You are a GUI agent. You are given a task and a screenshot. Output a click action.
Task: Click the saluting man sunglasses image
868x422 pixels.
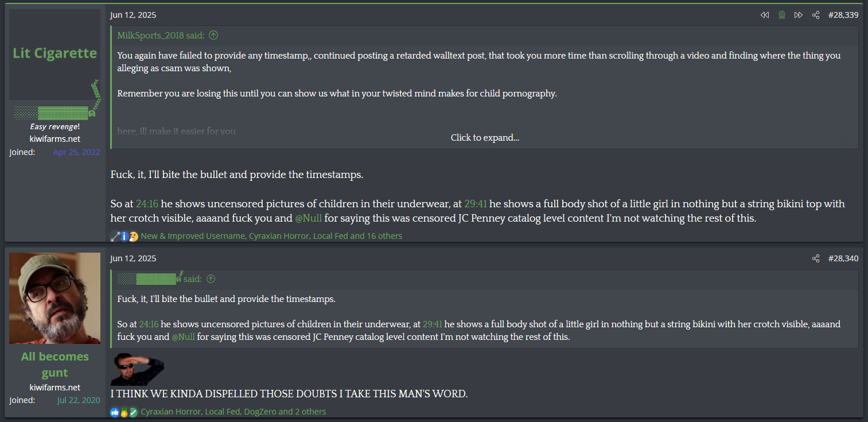[138, 369]
